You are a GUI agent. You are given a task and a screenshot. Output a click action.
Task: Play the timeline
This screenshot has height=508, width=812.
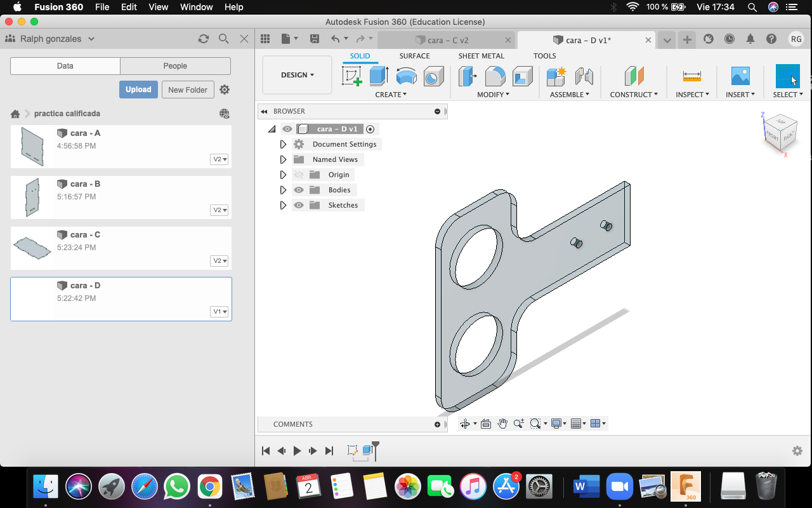[x=297, y=451]
